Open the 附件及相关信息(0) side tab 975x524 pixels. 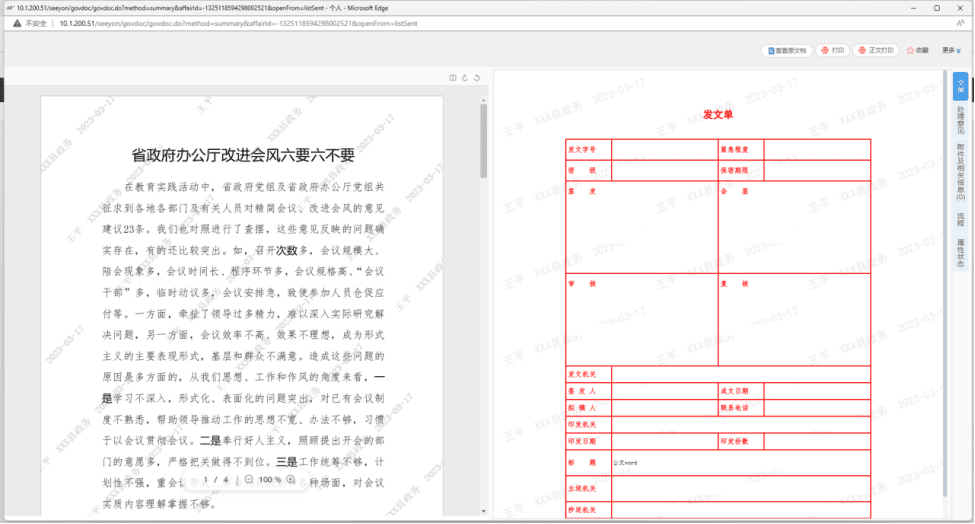pos(961,172)
